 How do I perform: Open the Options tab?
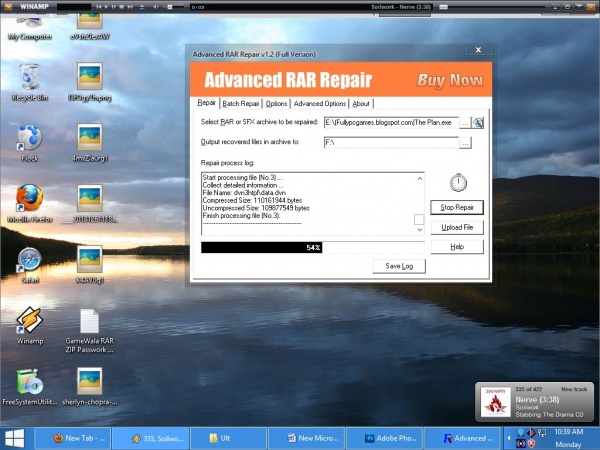[276, 103]
